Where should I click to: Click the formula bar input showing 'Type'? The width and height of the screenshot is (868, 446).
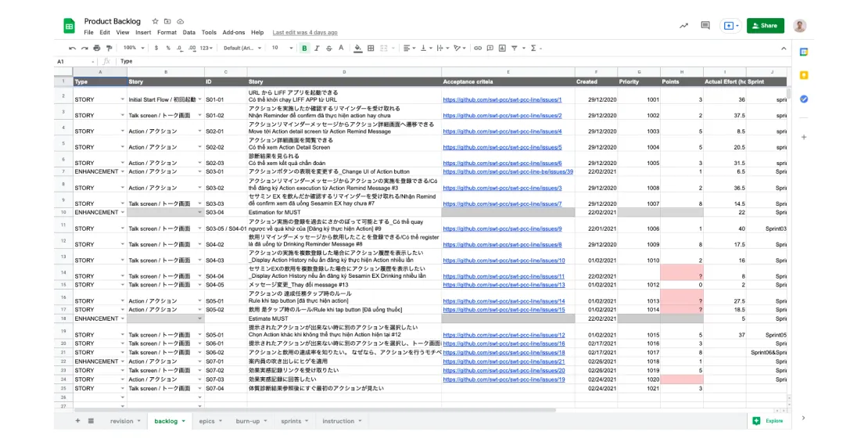pyautogui.click(x=391, y=61)
